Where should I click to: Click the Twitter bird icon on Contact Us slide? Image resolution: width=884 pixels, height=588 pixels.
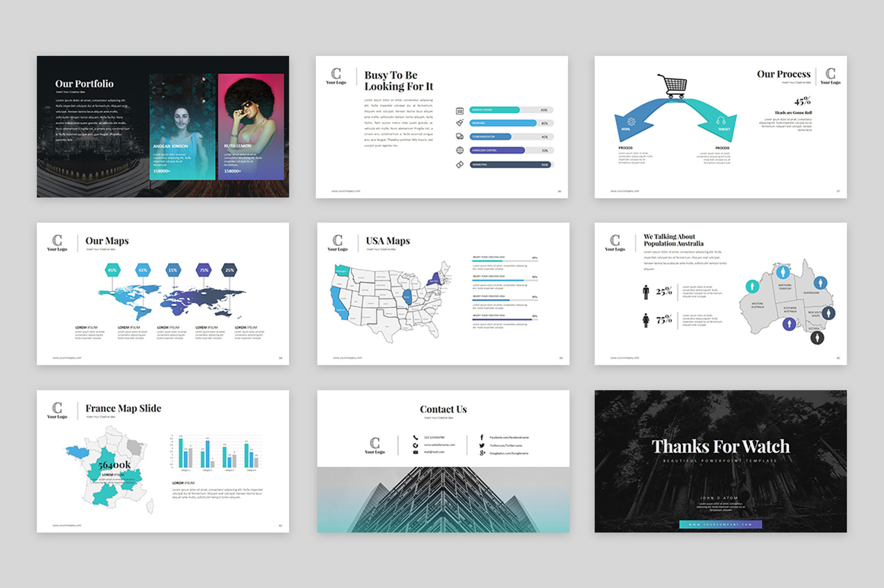[x=482, y=445]
